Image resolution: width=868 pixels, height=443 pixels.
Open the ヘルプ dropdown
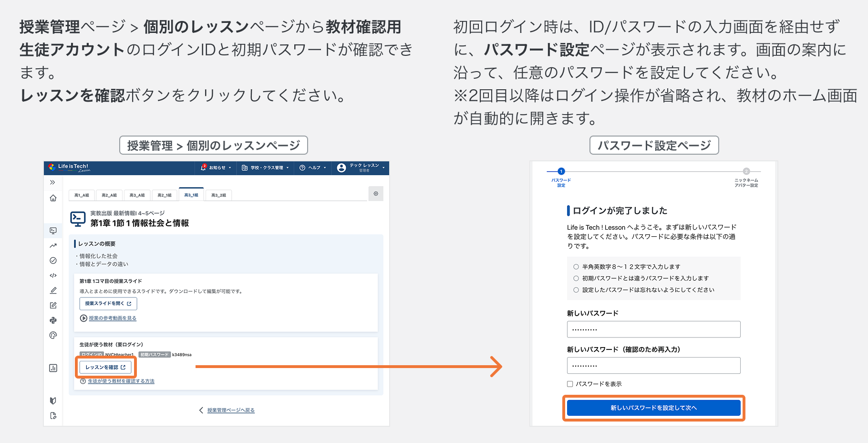coord(313,168)
